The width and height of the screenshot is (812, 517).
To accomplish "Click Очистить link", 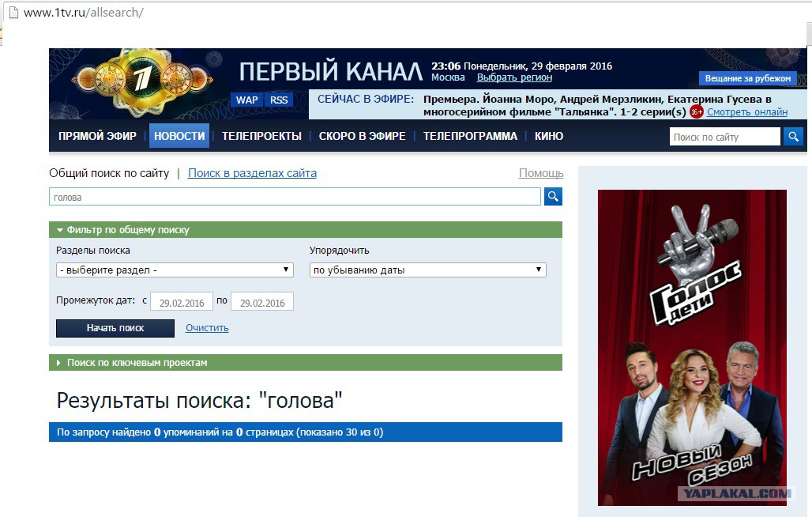I will [207, 328].
